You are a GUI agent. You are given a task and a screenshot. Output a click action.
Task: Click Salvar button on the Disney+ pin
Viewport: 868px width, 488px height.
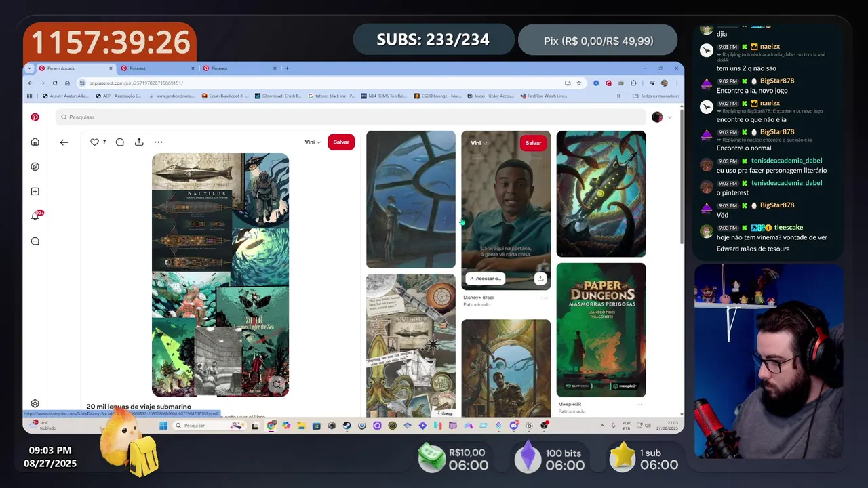534,143
